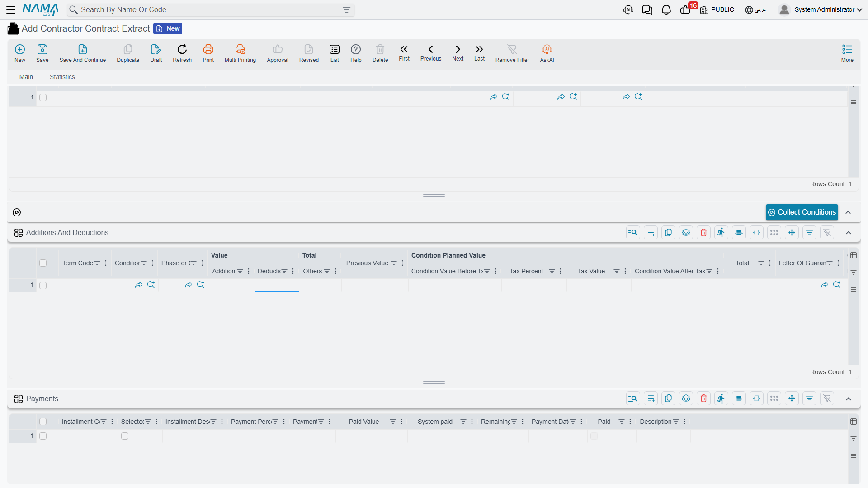Save the contract extract
This screenshot has height=488, width=868.
coord(42,53)
